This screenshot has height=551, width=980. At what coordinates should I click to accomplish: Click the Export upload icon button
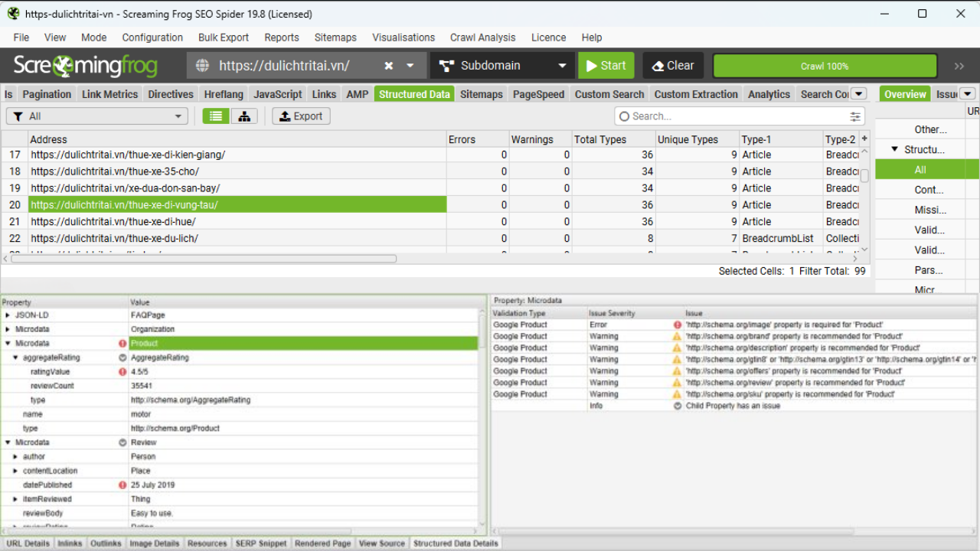pyautogui.click(x=301, y=116)
